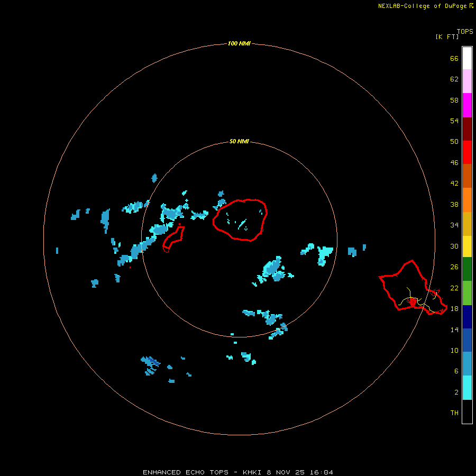Click the yellow 34 kft legend swatch
This screenshot has width=476, height=476.
467,246
